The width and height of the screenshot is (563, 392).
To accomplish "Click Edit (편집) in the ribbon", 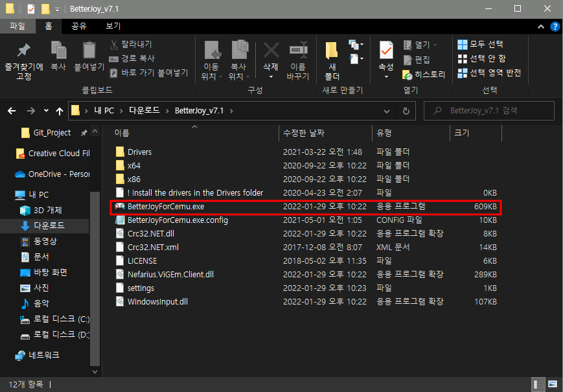I will point(417,60).
